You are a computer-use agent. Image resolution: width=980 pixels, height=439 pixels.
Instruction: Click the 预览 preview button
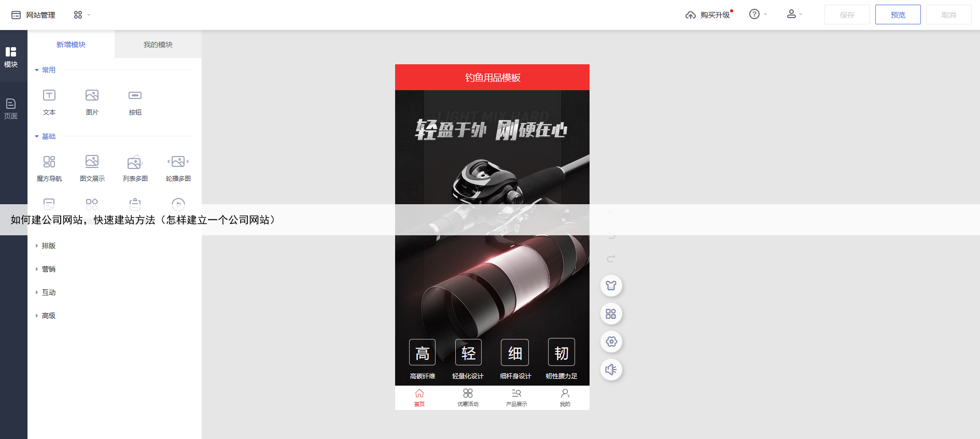tap(898, 15)
